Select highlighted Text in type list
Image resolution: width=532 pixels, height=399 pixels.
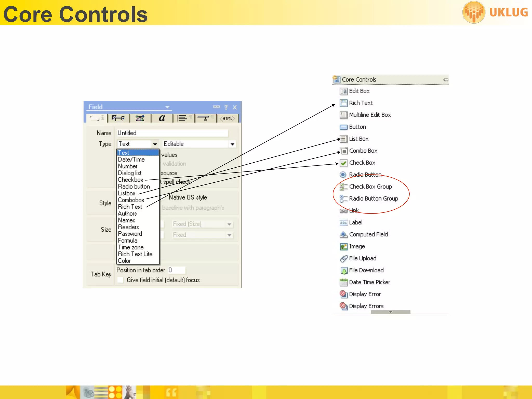coord(138,153)
